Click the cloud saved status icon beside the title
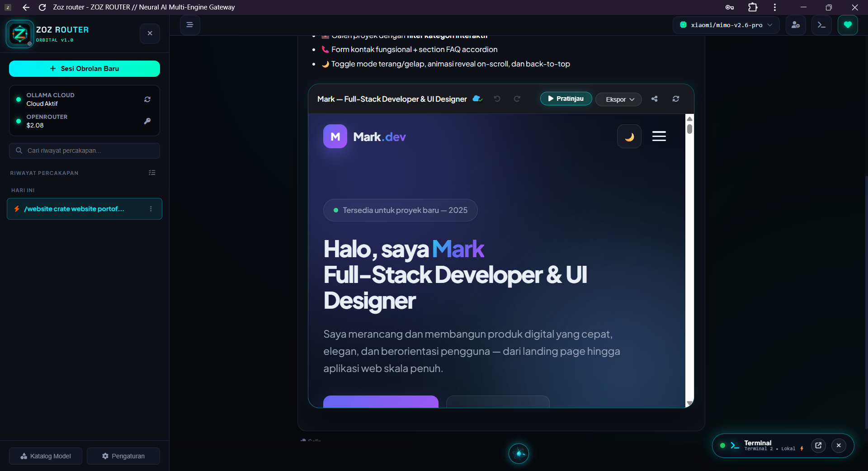The width and height of the screenshot is (868, 471). [x=477, y=99]
